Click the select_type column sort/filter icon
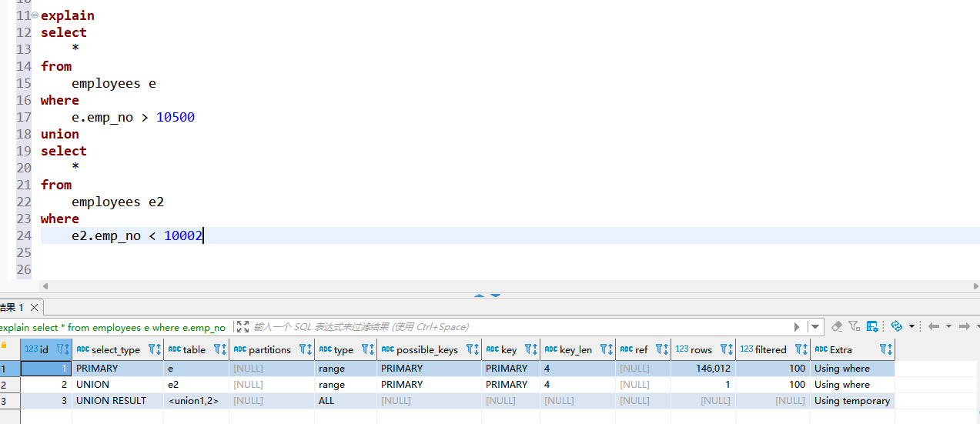980x424 pixels. click(155, 349)
